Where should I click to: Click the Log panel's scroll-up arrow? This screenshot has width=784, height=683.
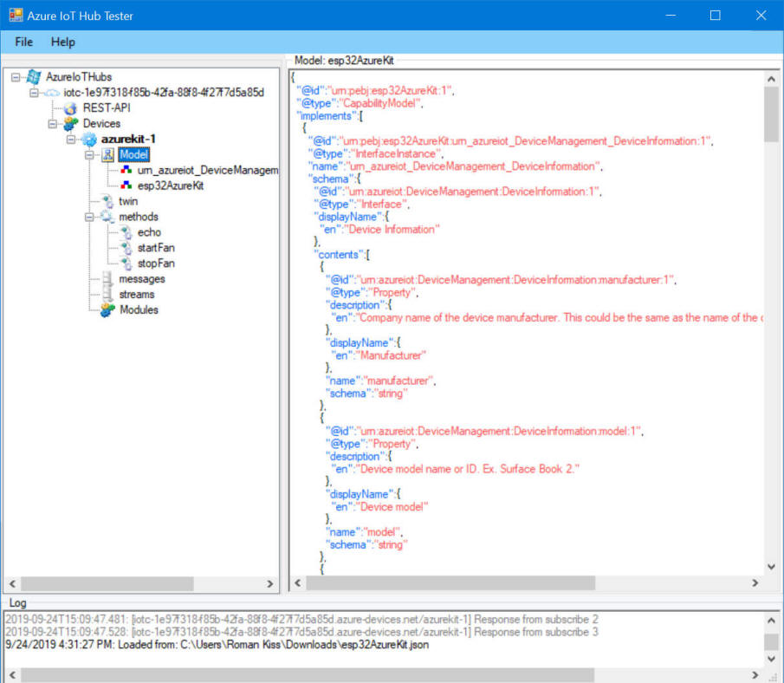coord(772,621)
